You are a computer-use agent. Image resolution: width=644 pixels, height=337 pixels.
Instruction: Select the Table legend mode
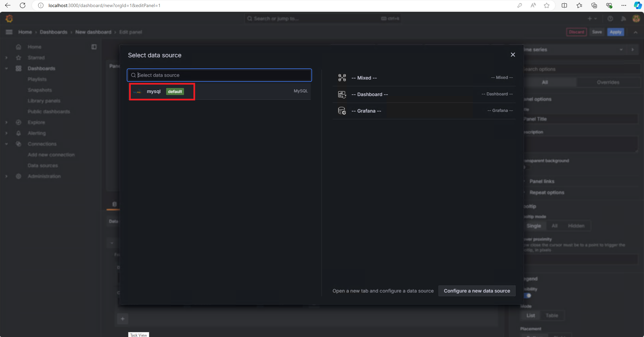coord(552,315)
